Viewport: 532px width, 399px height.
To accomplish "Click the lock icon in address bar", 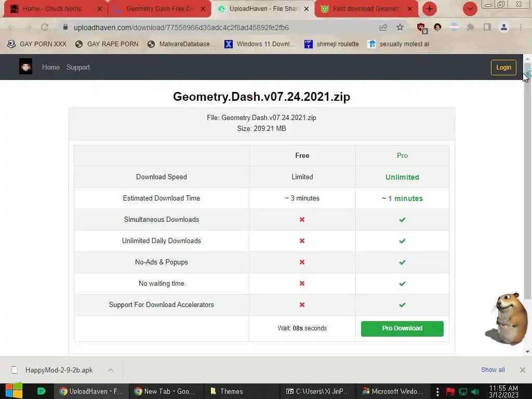I will (x=65, y=27).
